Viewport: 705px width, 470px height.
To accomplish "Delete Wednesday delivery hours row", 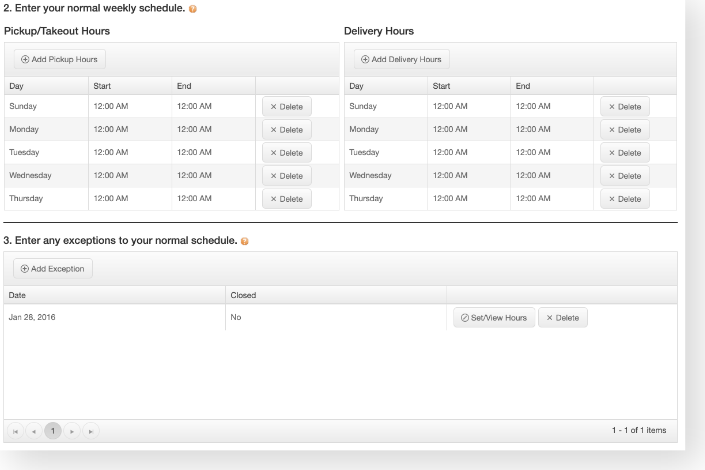I will [x=625, y=176].
